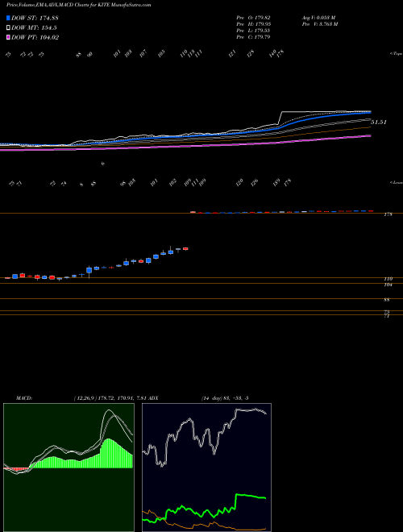Click the 51.51 label beside the EMA lines

pyautogui.click(x=379, y=122)
